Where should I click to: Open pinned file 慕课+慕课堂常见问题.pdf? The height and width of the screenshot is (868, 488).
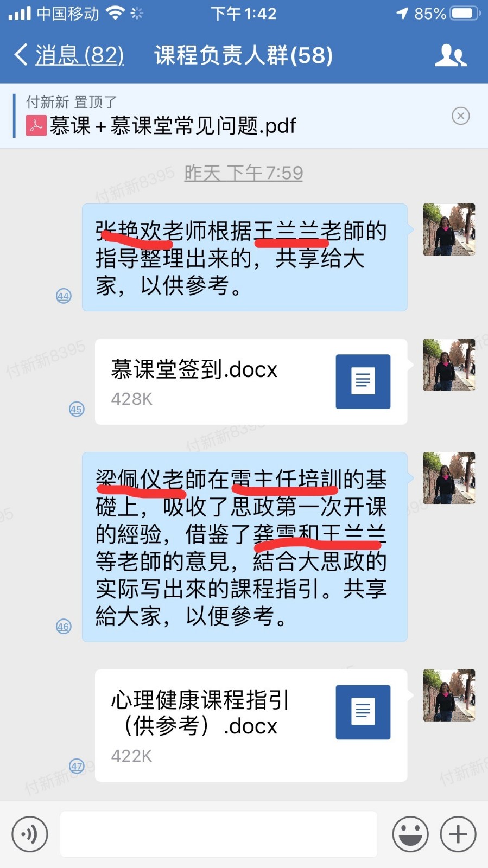pos(173,126)
